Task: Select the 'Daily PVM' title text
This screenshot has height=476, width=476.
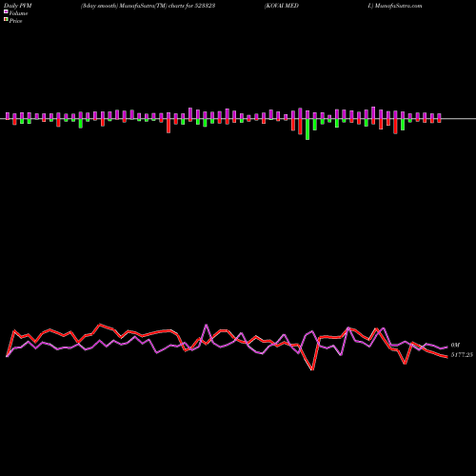Action: (18, 6)
